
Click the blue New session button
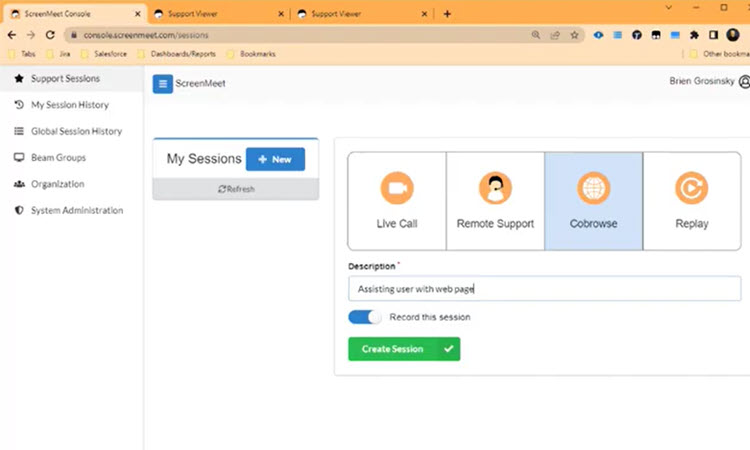(276, 159)
